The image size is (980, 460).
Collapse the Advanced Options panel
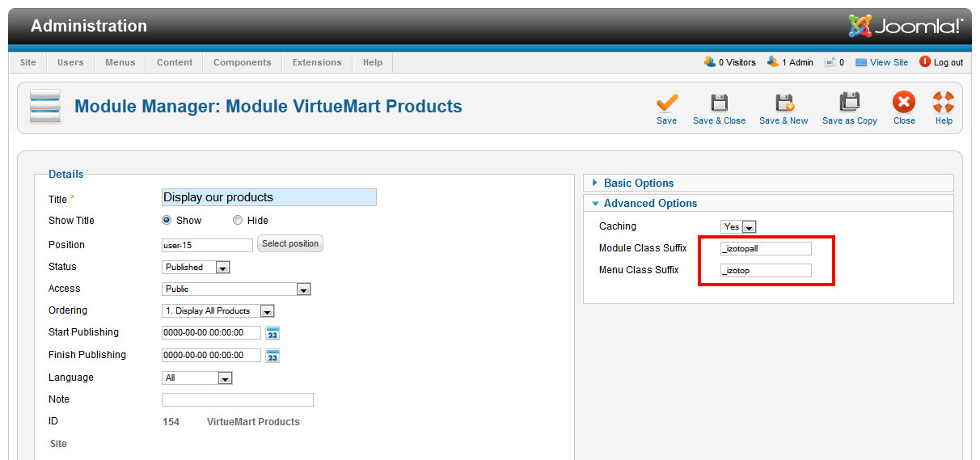pyautogui.click(x=649, y=204)
